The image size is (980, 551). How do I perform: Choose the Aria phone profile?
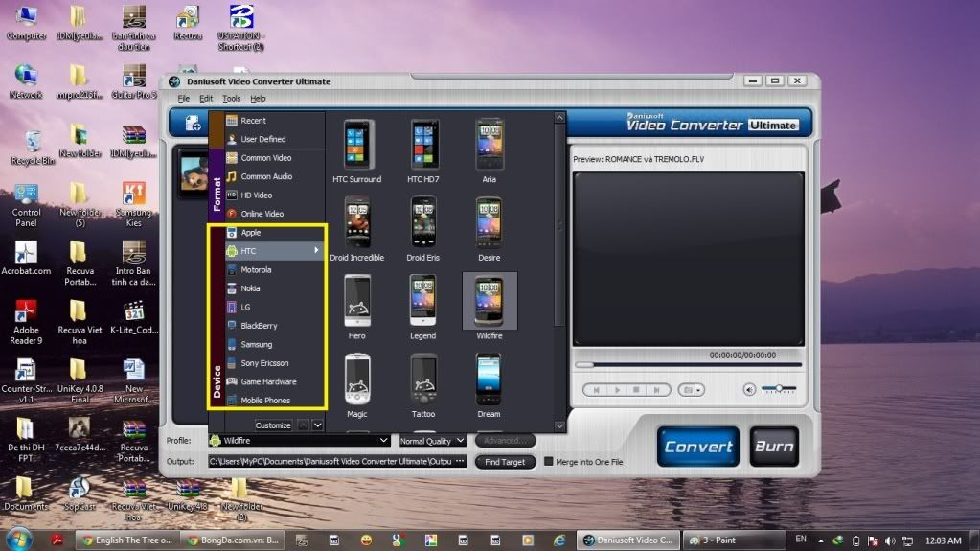[x=489, y=151]
